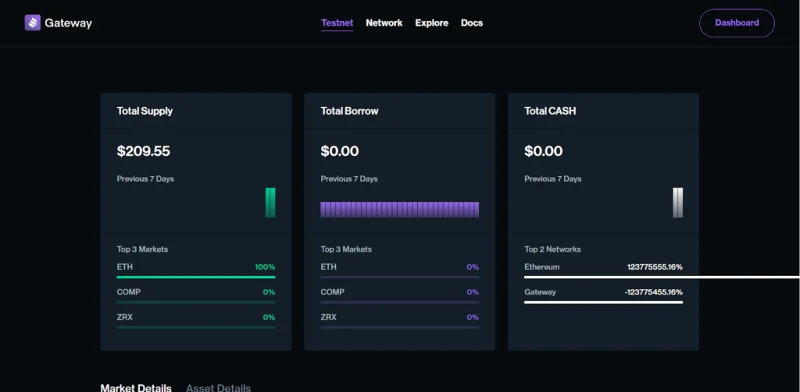Click the ETH borrow progress bar
The width and height of the screenshot is (800, 392).
[x=400, y=277]
